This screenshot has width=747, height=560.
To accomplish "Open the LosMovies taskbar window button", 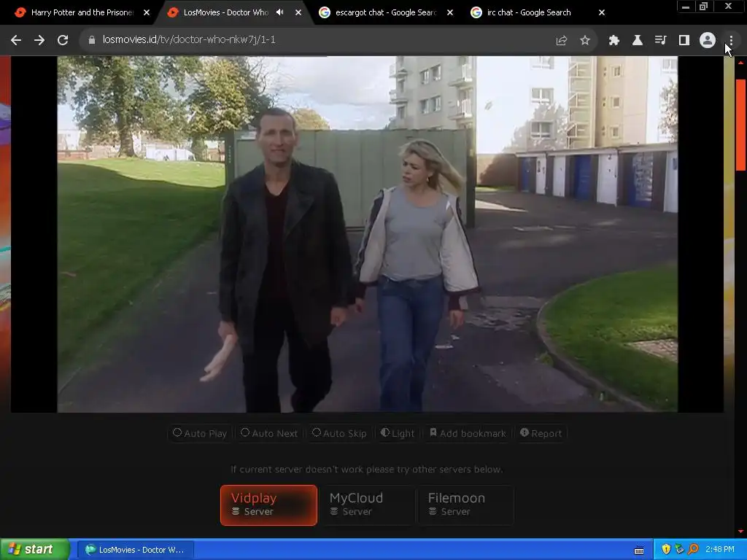I will click(x=135, y=550).
